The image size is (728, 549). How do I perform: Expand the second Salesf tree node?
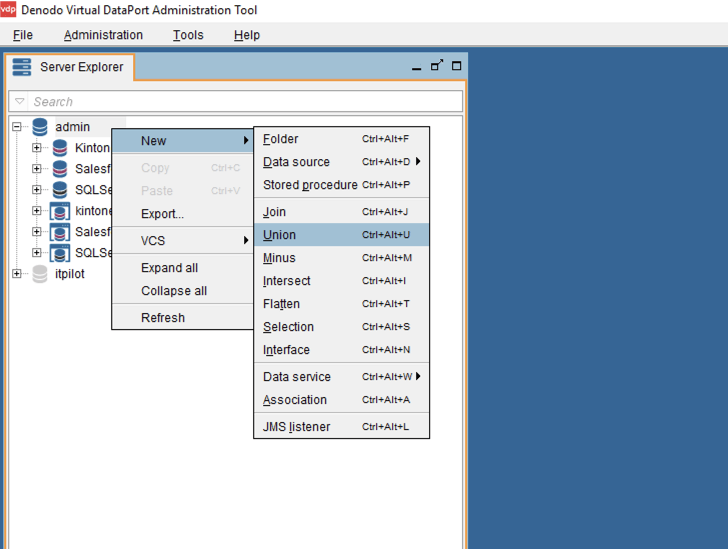tap(37, 231)
